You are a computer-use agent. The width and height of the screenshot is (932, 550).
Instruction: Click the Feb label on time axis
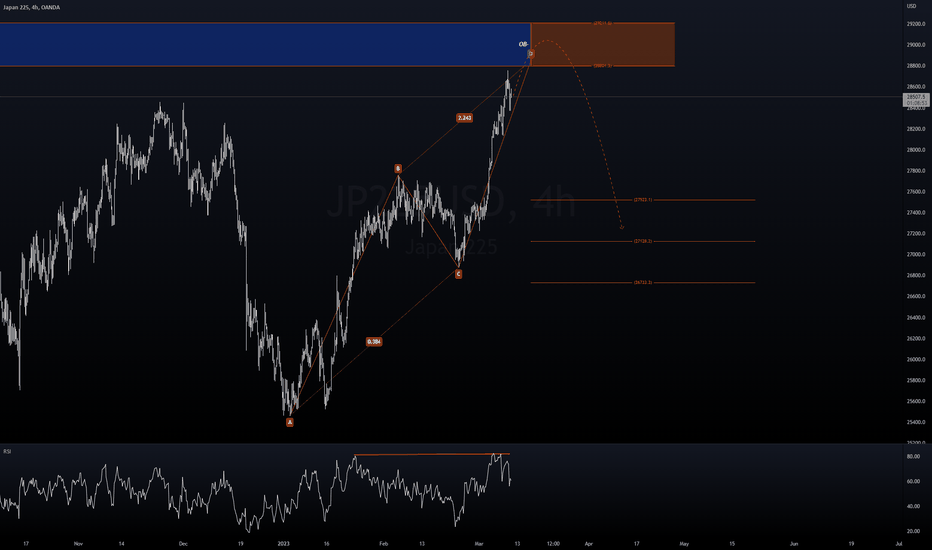click(x=383, y=543)
